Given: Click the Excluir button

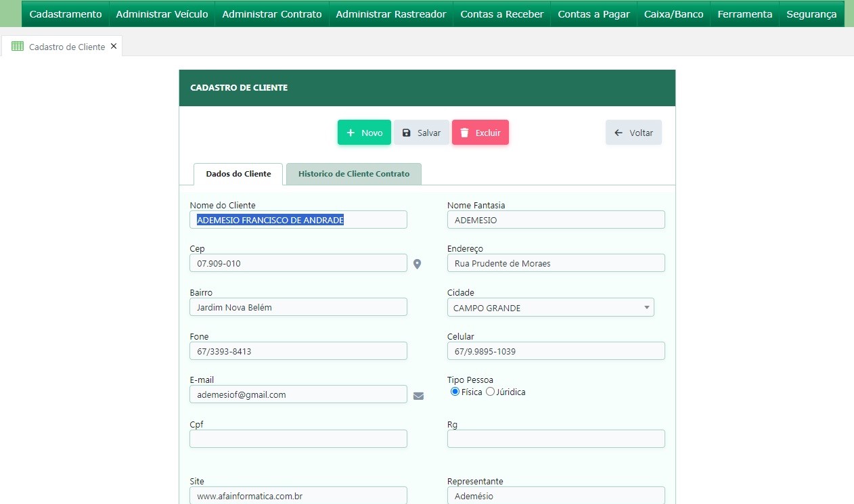Looking at the screenshot, I should point(480,133).
